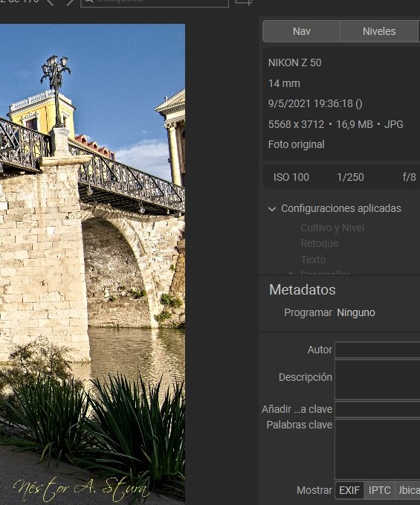The width and height of the screenshot is (420, 505).
Task: Show IPTC metadata
Action: 379,490
